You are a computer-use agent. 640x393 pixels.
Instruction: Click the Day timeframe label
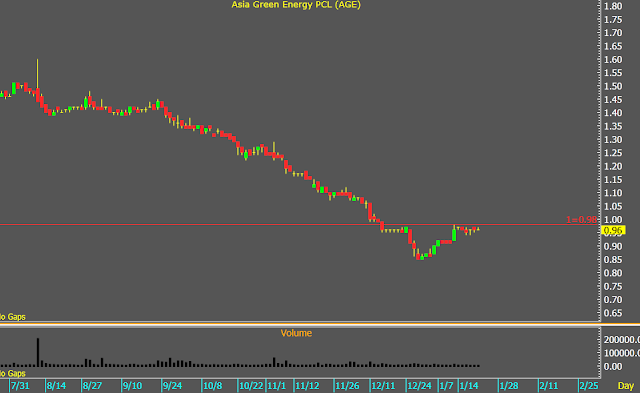coord(625,386)
